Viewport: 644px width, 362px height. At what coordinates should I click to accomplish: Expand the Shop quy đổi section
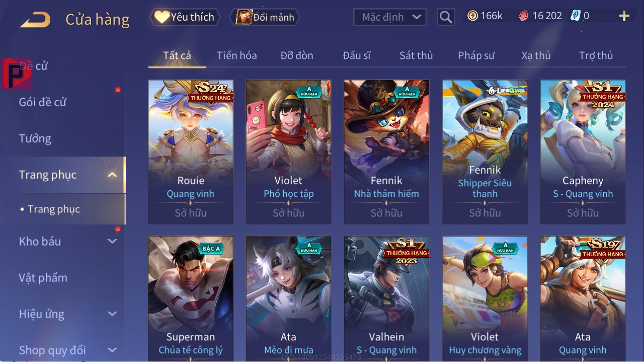112,350
